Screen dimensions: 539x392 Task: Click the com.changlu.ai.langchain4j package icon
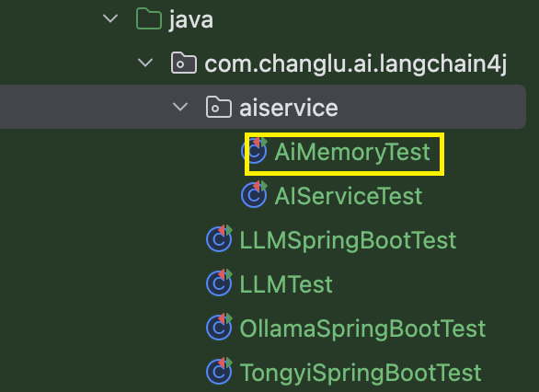[x=184, y=63]
